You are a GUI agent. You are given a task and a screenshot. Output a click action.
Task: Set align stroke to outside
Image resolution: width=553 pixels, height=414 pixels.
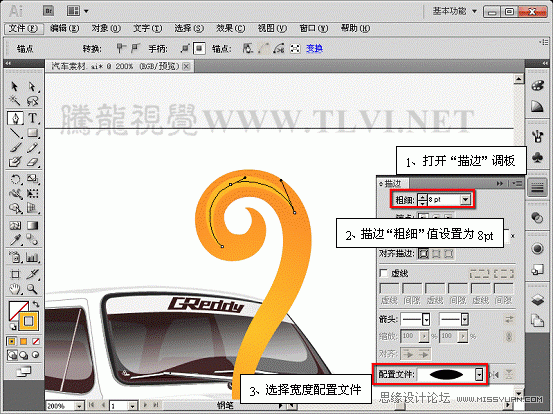(449, 253)
